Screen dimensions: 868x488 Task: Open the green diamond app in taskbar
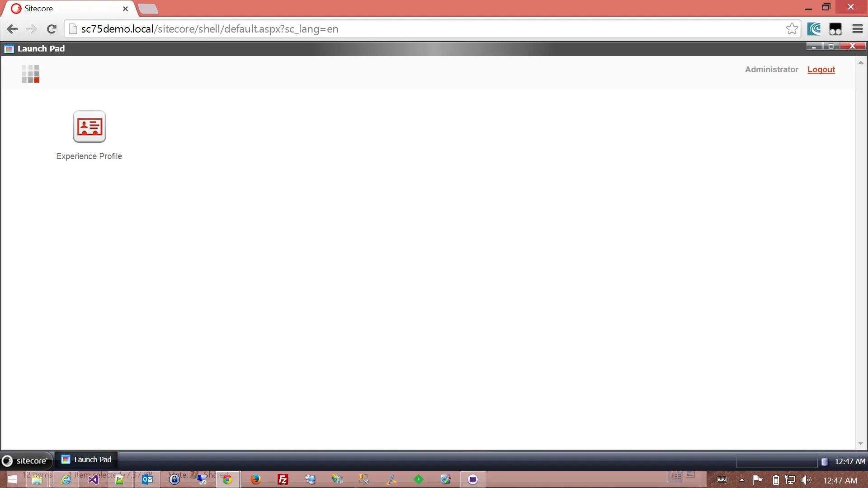[419, 479]
